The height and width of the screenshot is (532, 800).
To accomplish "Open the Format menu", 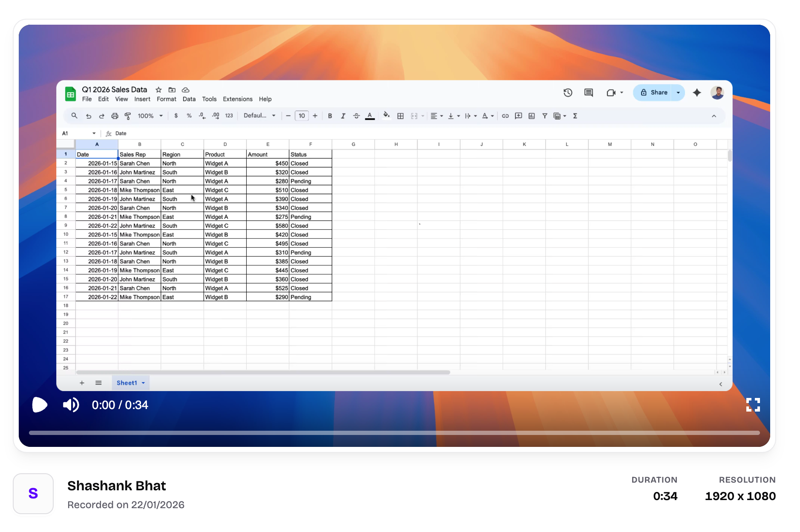I will pyautogui.click(x=166, y=99).
